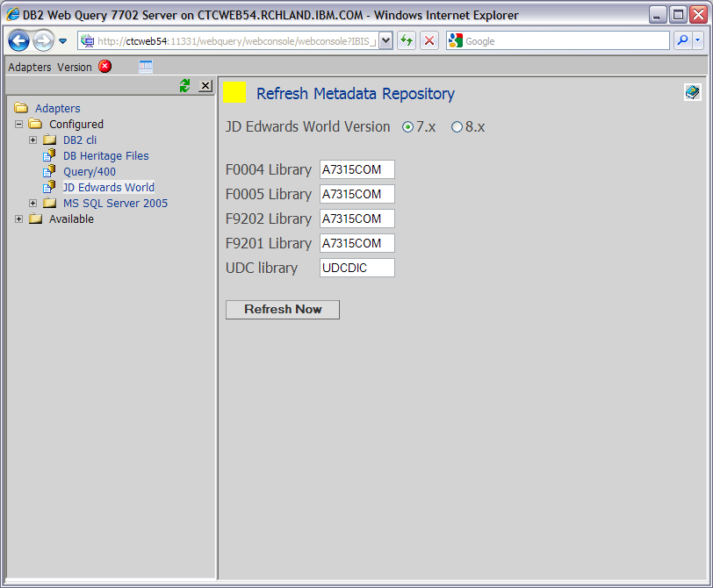Select the Adapters tree link

pos(58,108)
